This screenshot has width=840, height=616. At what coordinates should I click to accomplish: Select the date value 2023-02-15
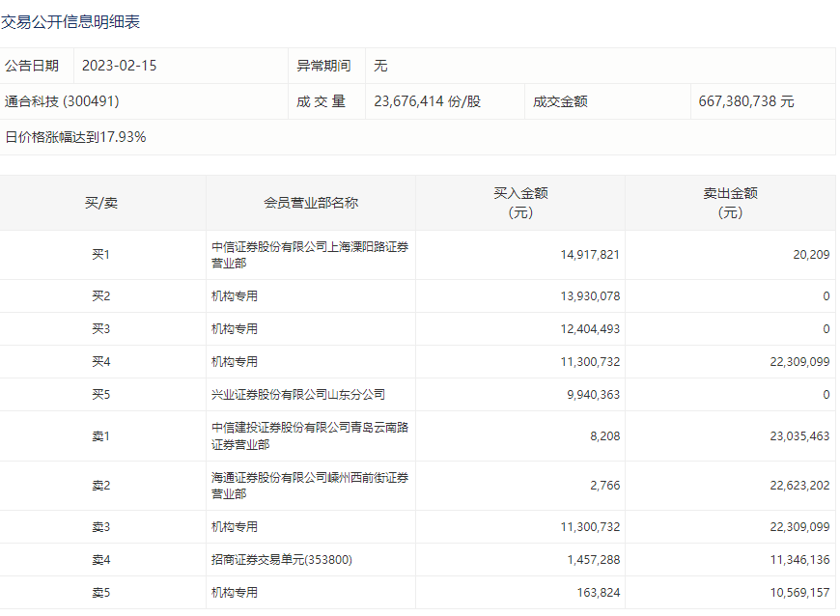click(x=119, y=66)
